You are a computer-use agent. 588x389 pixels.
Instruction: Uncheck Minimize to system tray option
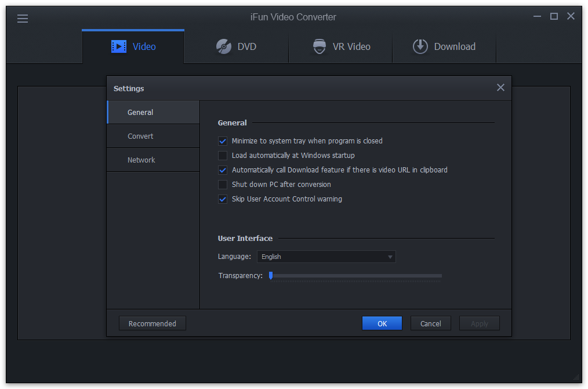(x=223, y=141)
